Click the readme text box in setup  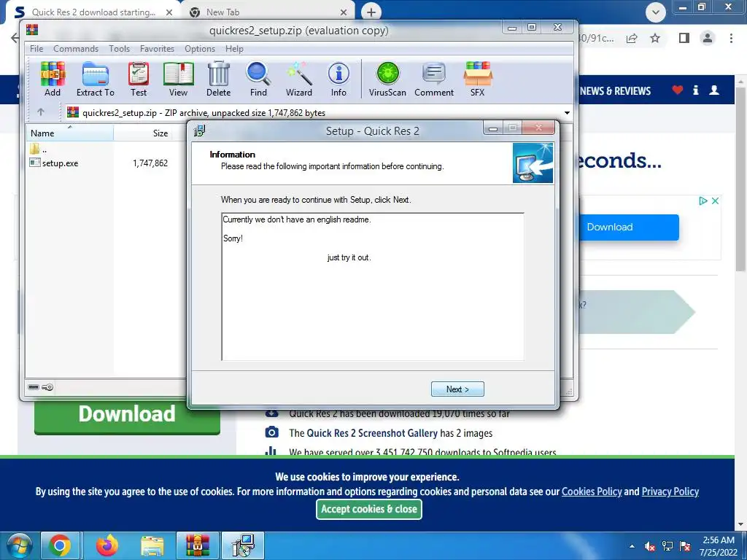[373, 287]
